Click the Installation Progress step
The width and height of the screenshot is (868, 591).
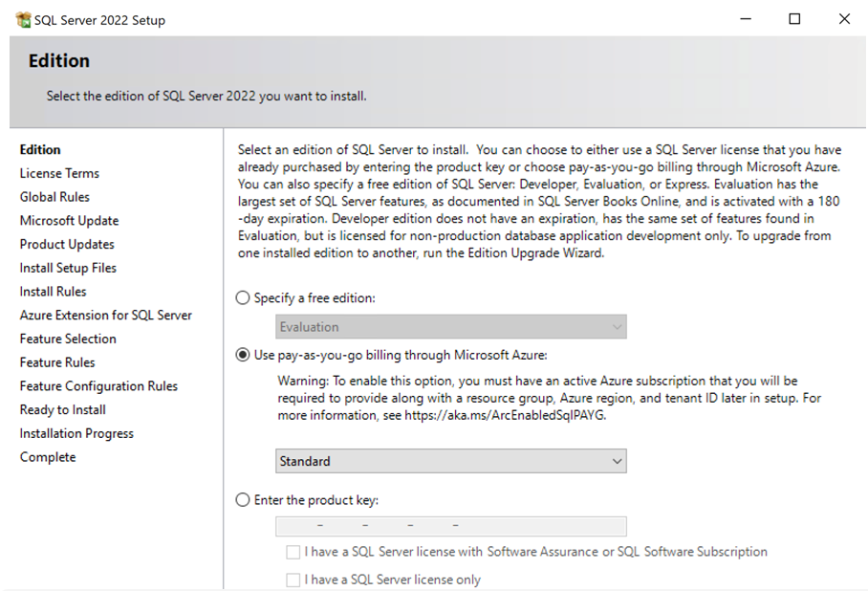coord(76,433)
